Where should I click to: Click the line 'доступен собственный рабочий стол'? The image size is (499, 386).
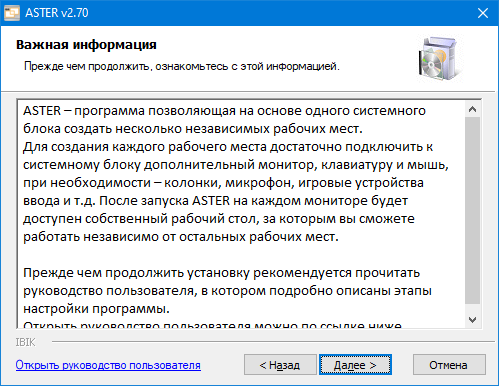point(219,219)
